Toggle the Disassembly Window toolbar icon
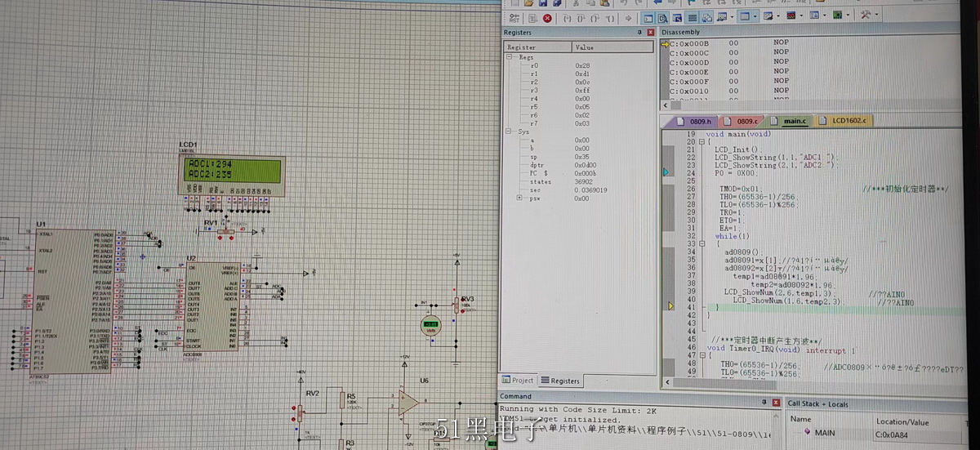This screenshot has height=450, width=980. click(x=663, y=17)
